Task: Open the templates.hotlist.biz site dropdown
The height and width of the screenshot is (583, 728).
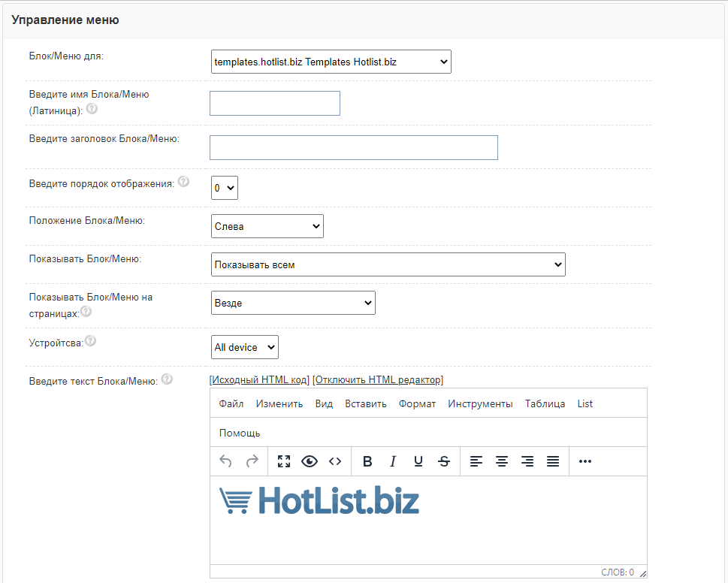Action: point(331,62)
